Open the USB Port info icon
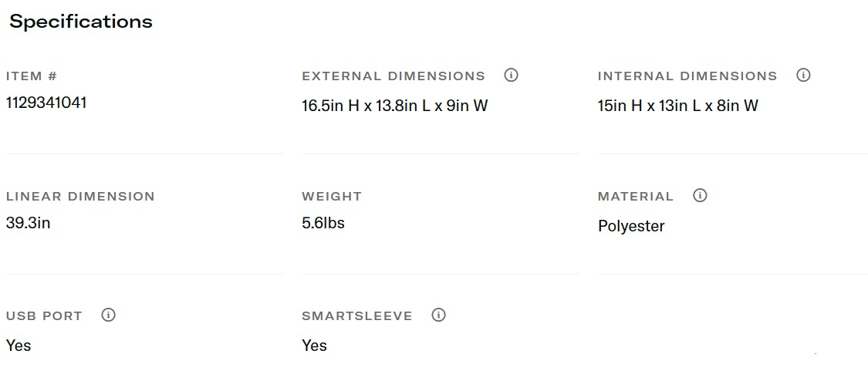This screenshot has height=371, width=868. pos(109,315)
